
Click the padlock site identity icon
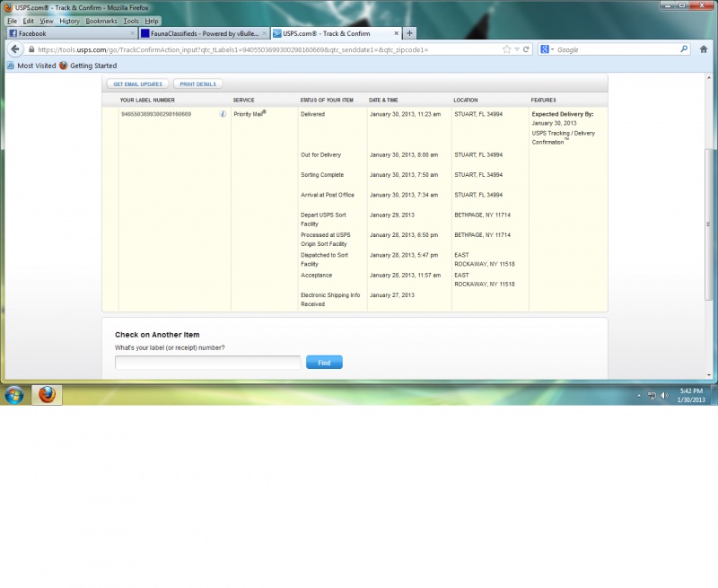coord(31,49)
